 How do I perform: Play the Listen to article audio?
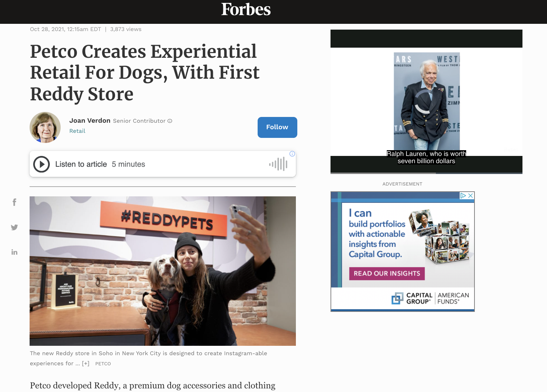pos(41,164)
